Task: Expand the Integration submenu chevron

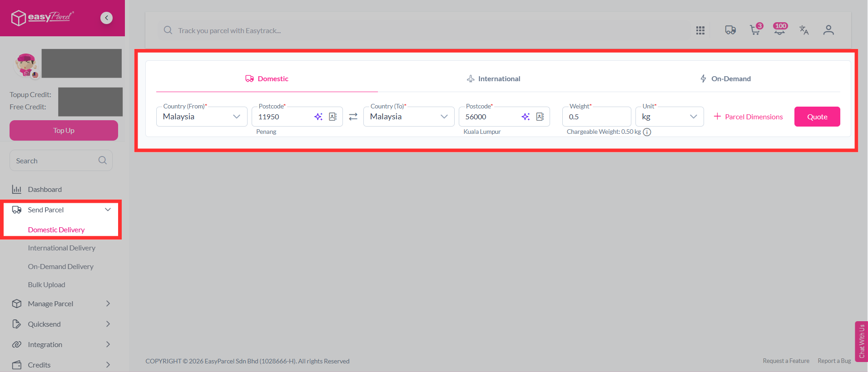Action: pyautogui.click(x=108, y=344)
